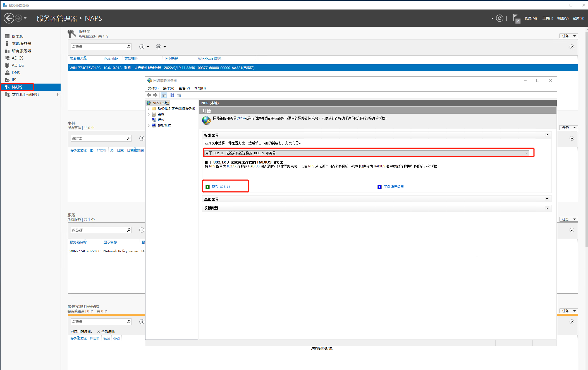Collapse the servers tile with chevron button
Screen dimensions: 588x370
572,47
